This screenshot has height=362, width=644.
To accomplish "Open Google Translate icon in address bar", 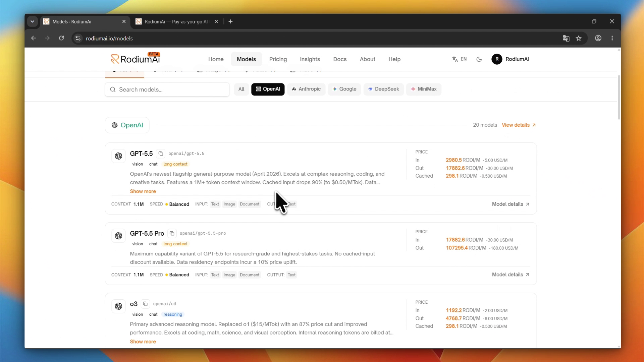I will [x=566, y=38].
